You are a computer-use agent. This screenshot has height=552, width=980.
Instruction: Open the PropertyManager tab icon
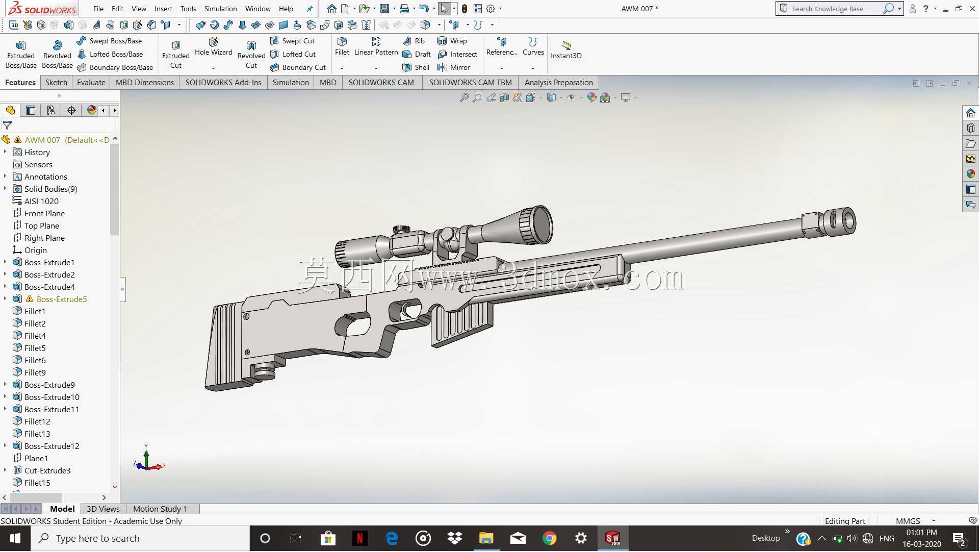(x=31, y=110)
